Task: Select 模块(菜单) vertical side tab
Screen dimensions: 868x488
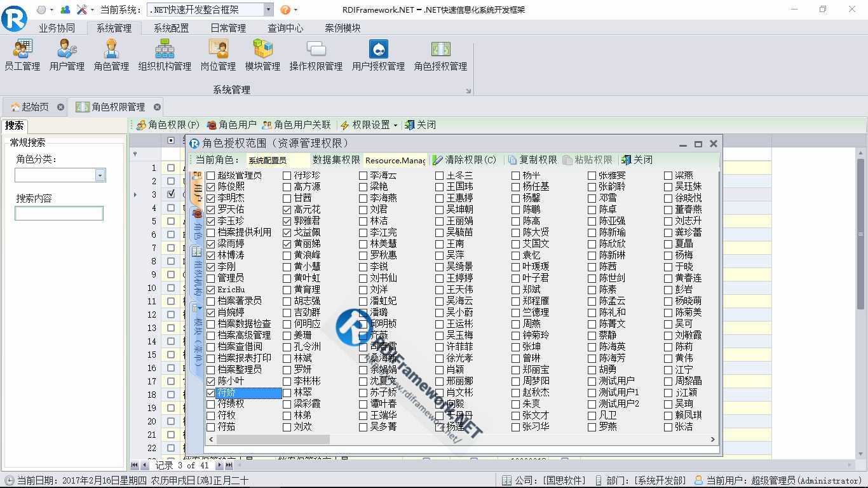Action: coord(197,335)
